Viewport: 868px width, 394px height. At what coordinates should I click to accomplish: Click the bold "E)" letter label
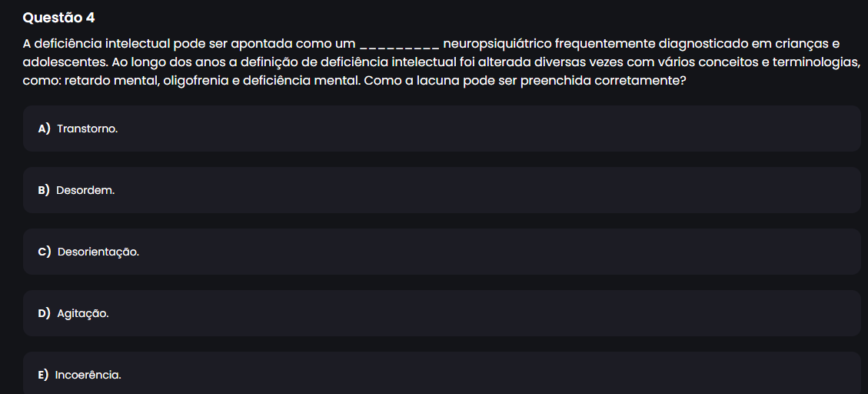click(43, 375)
